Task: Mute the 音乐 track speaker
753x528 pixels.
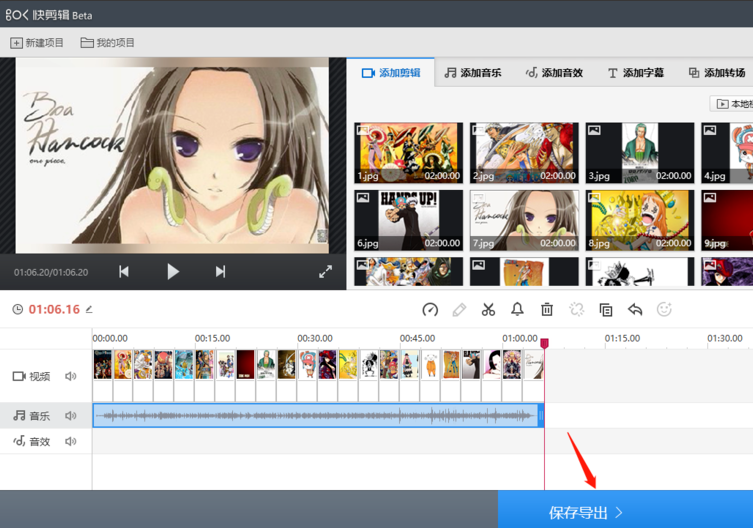Action: point(71,416)
